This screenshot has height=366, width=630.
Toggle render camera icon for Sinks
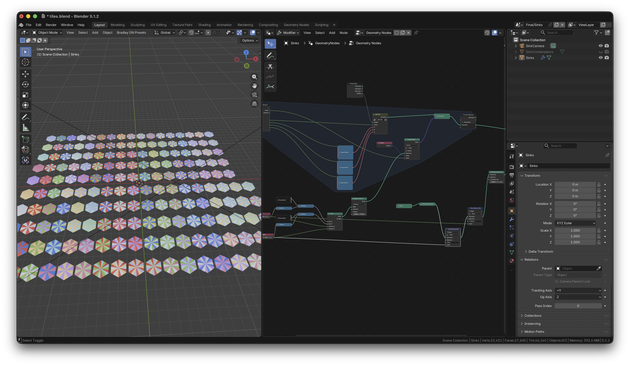click(607, 57)
